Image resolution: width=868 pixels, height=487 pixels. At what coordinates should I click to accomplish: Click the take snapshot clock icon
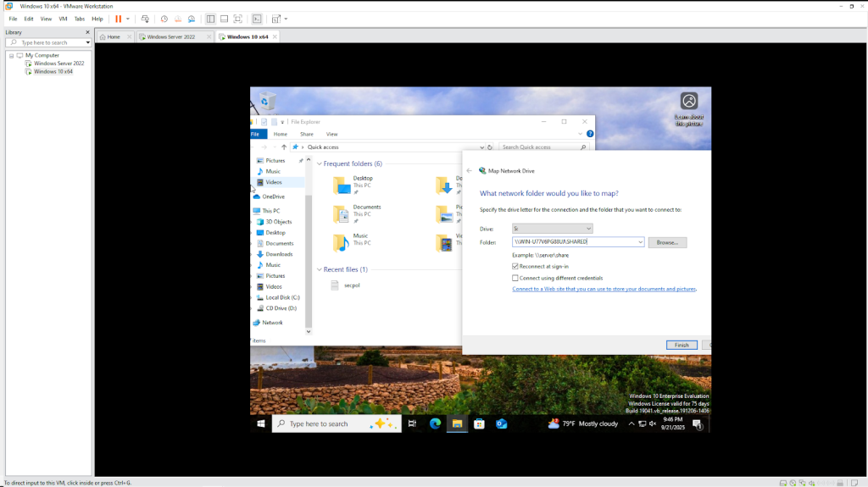[164, 19]
